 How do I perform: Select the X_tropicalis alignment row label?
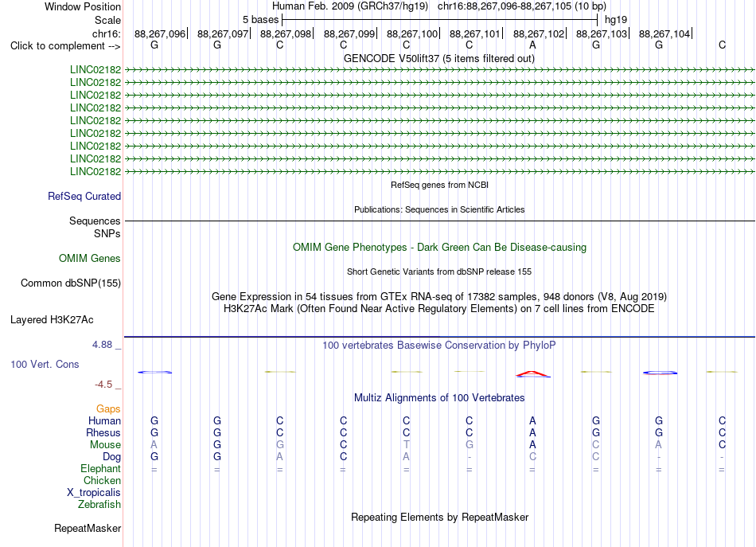point(94,493)
